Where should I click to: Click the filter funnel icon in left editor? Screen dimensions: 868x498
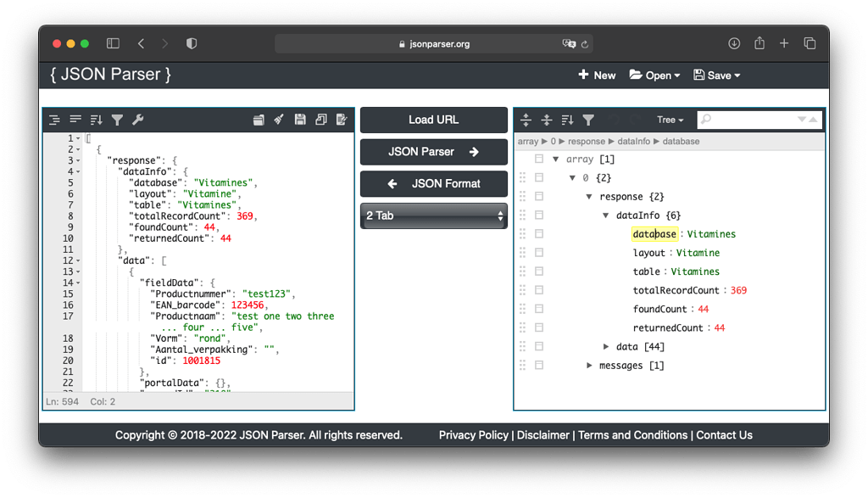click(x=118, y=120)
